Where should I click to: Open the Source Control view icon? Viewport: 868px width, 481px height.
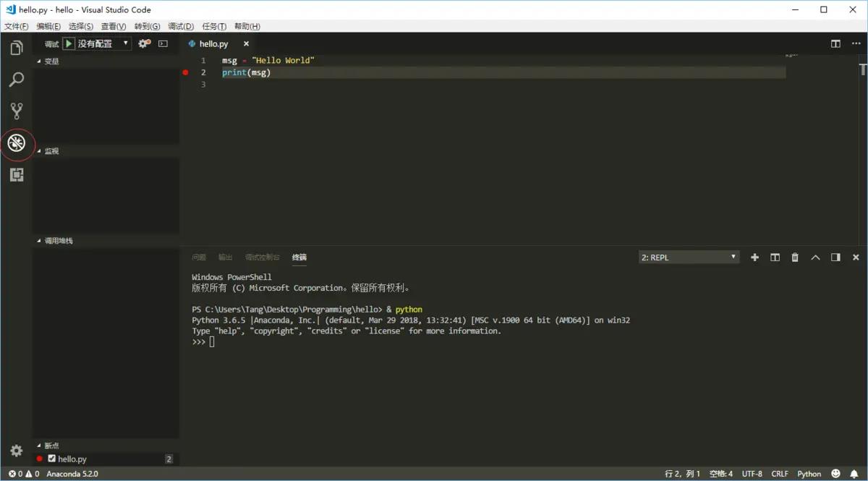coord(16,111)
